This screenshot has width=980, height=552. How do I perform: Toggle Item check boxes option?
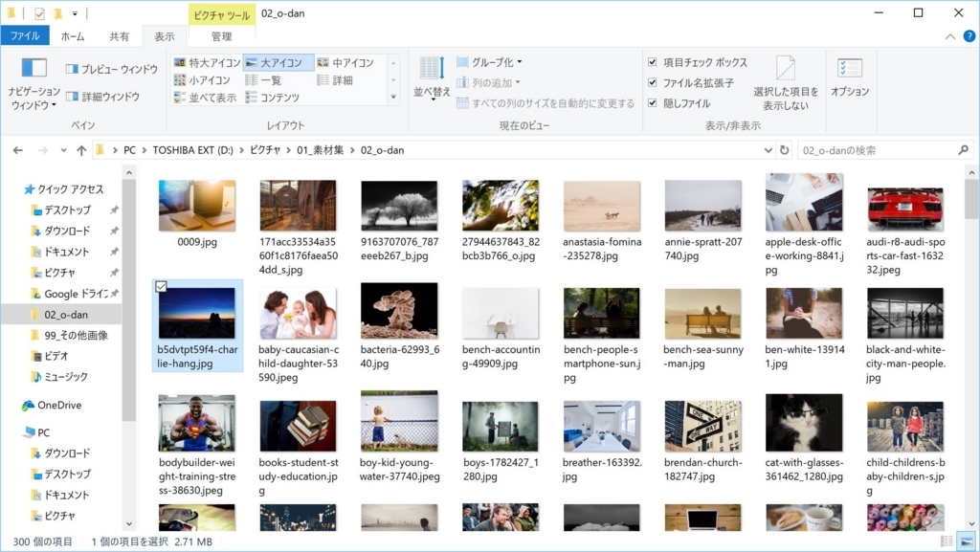click(x=699, y=62)
